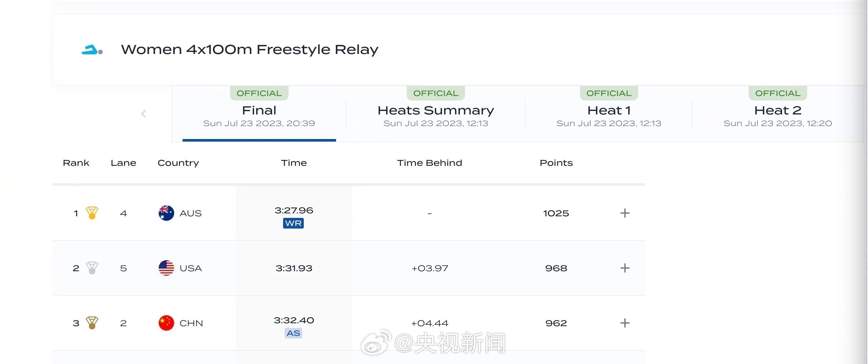The width and height of the screenshot is (868, 364).
Task: Click the China flag icon
Action: coord(166,323)
